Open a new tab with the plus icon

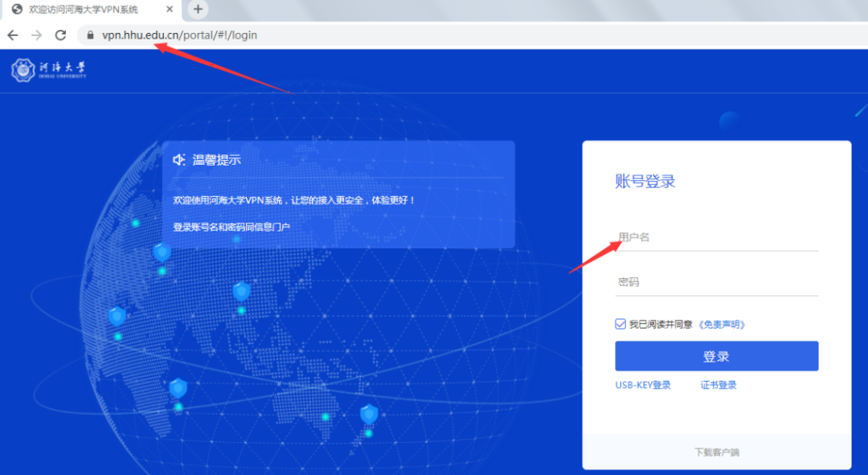pos(198,9)
